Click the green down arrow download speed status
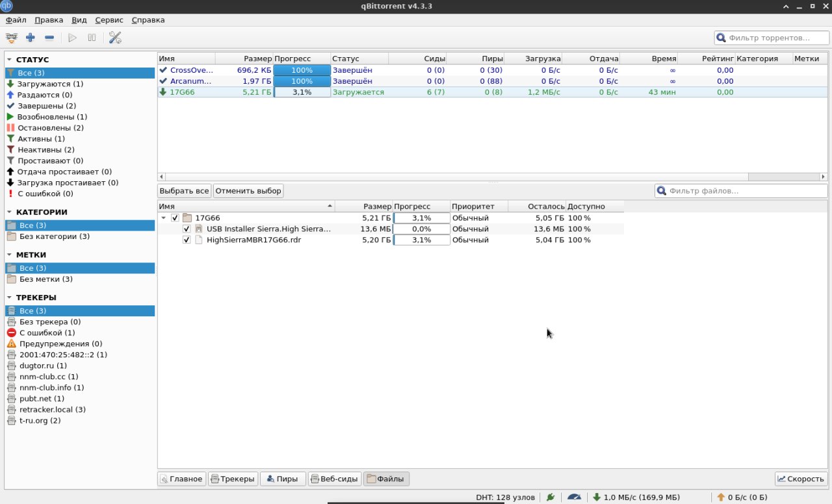Viewport: 832px width, 504px height. point(636,497)
